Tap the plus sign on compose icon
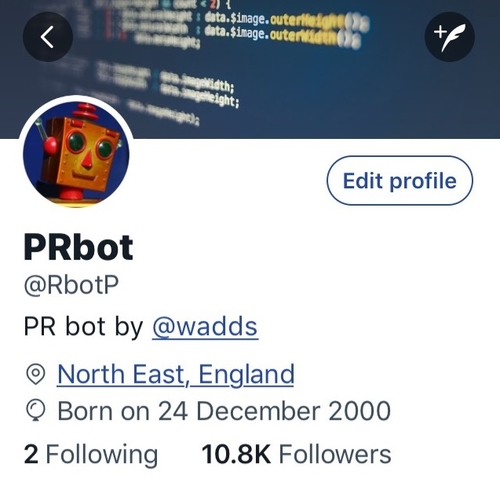This screenshot has height=478, width=500. click(x=440, y=32)
